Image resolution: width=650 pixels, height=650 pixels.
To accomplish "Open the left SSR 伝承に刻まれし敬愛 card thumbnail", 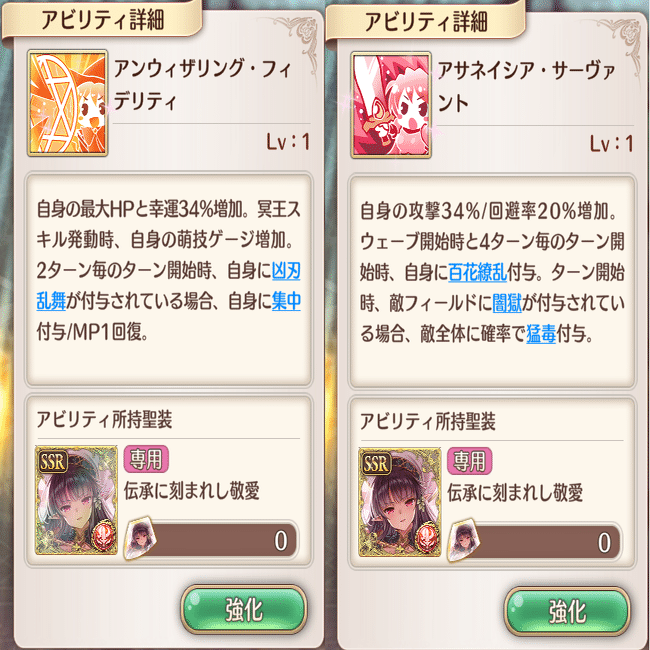I will tap(76, 500).
